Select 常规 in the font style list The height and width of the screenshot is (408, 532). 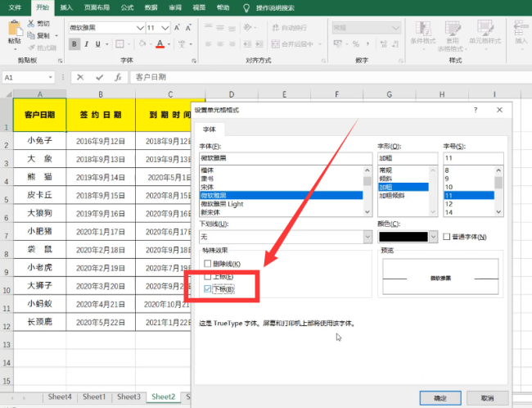click(404, 170)
